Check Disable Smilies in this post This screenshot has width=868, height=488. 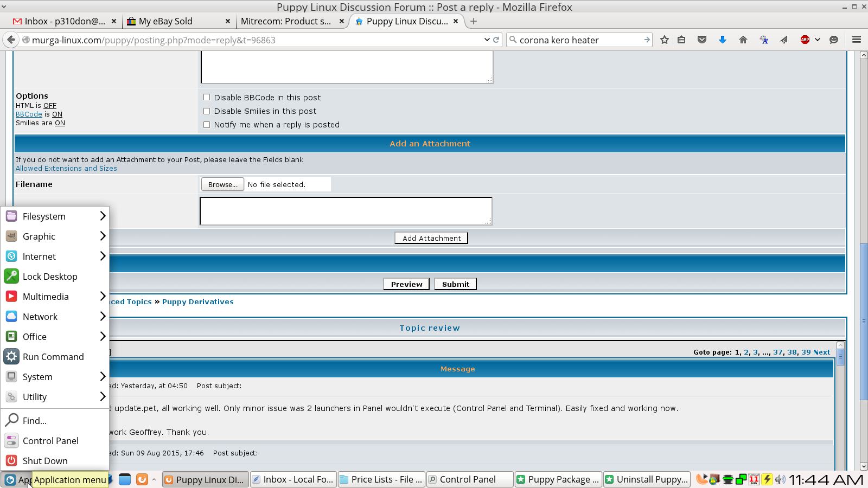[x=207, y=111]
